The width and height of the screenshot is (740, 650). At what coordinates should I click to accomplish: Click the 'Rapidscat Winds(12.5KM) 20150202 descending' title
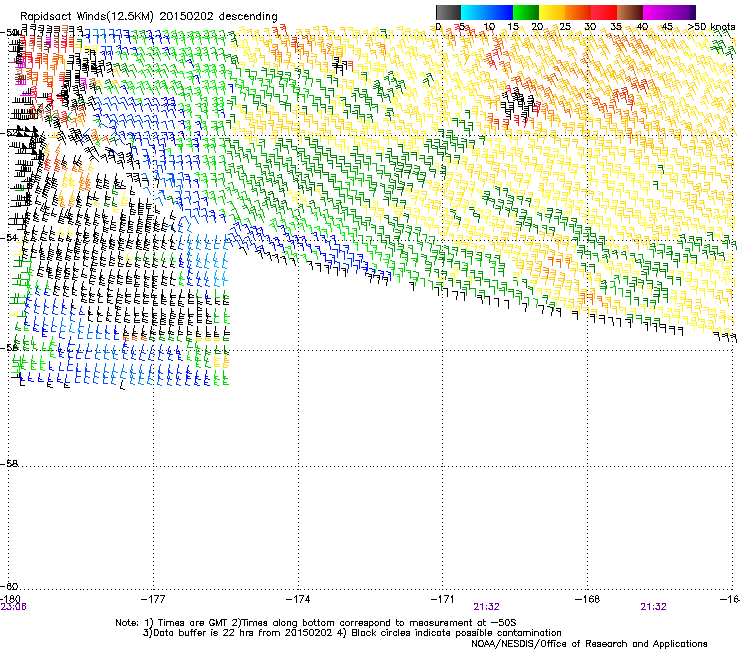[149, 16]
